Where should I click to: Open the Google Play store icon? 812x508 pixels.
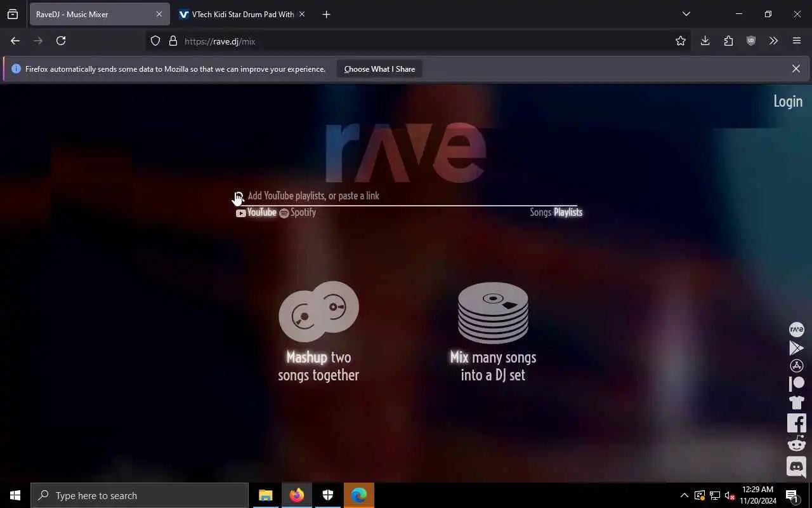(x=796, y=347)
